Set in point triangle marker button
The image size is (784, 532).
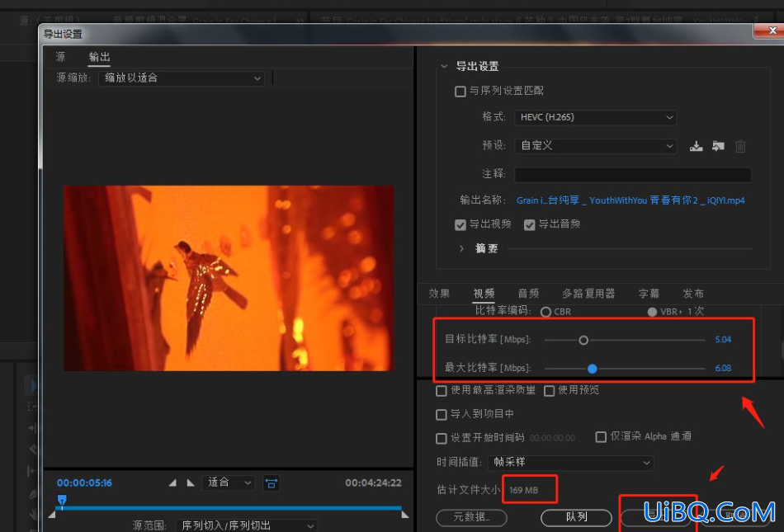(172, 483)
